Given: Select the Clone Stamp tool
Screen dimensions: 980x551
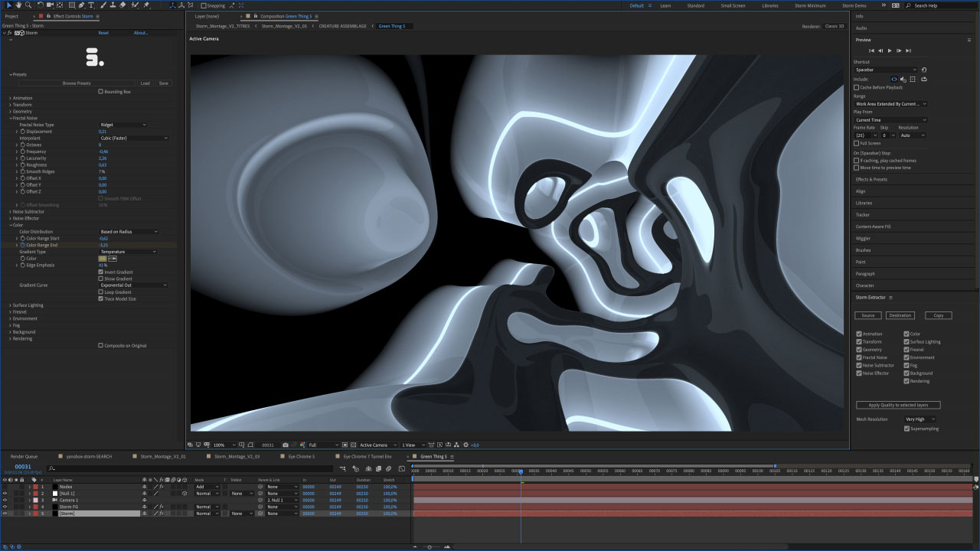Looking at the screenshot, I should coord(113,5).
